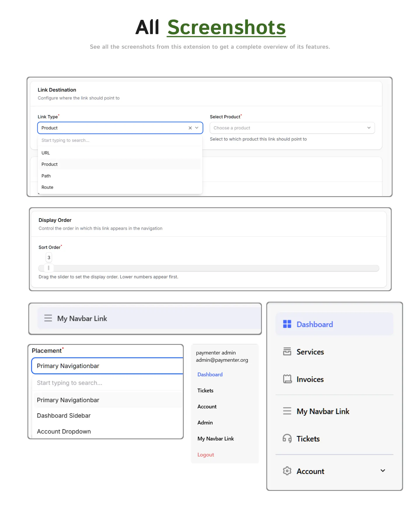Click hamburger icon beside sidebar My Navbar Link
420x525 pixels.
pyautogui.click(x=287, y=411)
